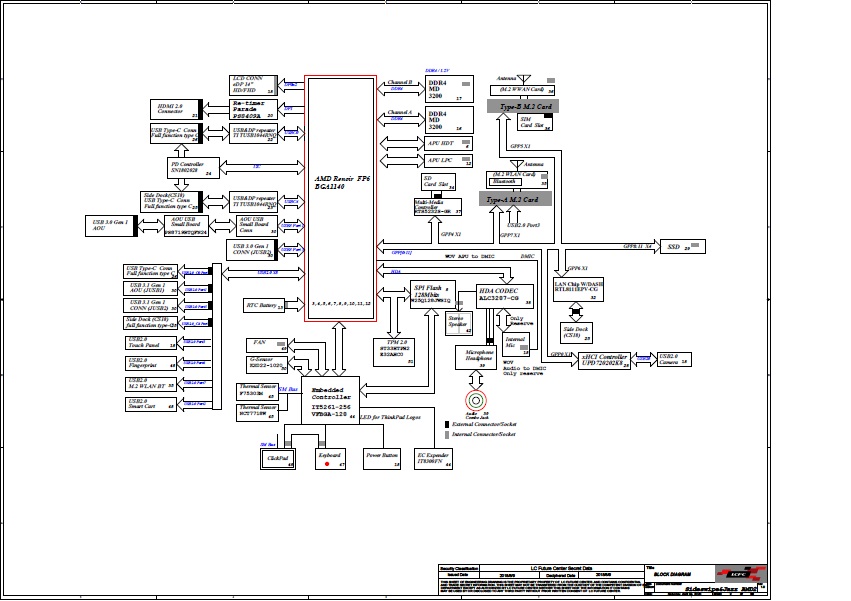Click the Channel A DDR4 MD 3200 block
Image resolution: width=851 pixels, height=601 pixels.
click(449, 120)
